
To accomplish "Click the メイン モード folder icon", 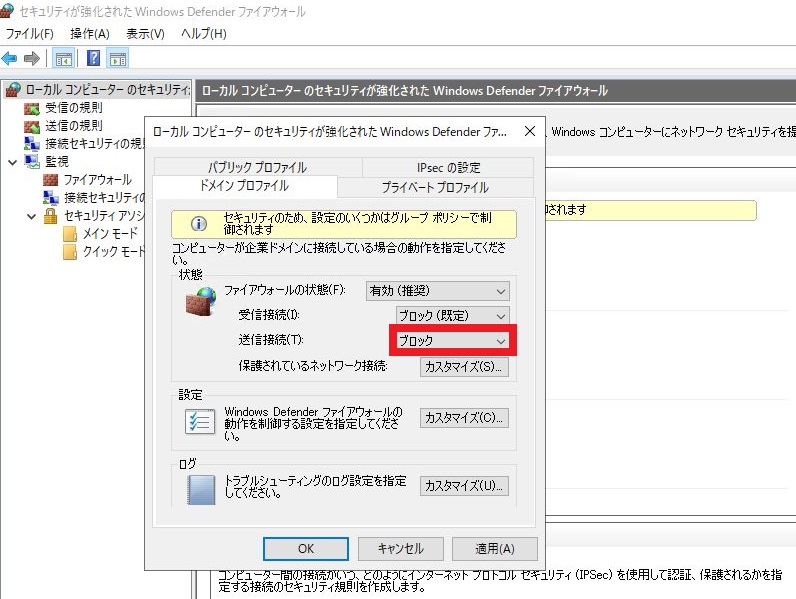I will point(70,234).
